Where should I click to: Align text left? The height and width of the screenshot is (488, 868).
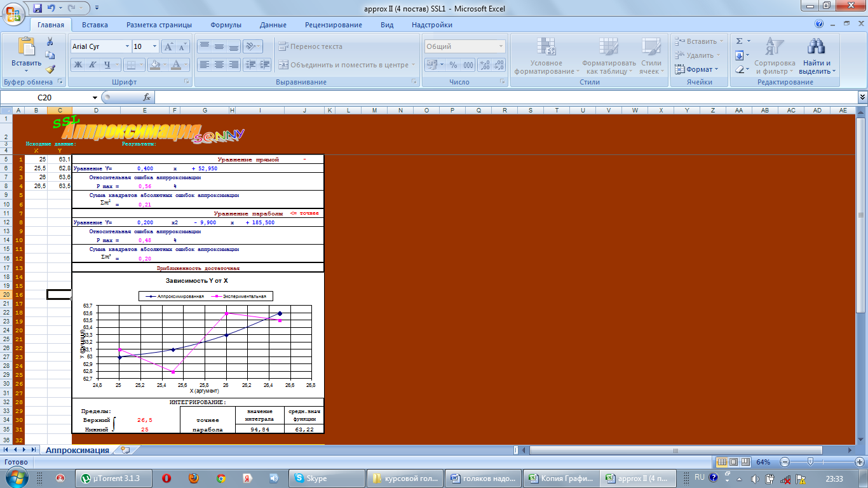pyautogui.click(x=204, y=64)
